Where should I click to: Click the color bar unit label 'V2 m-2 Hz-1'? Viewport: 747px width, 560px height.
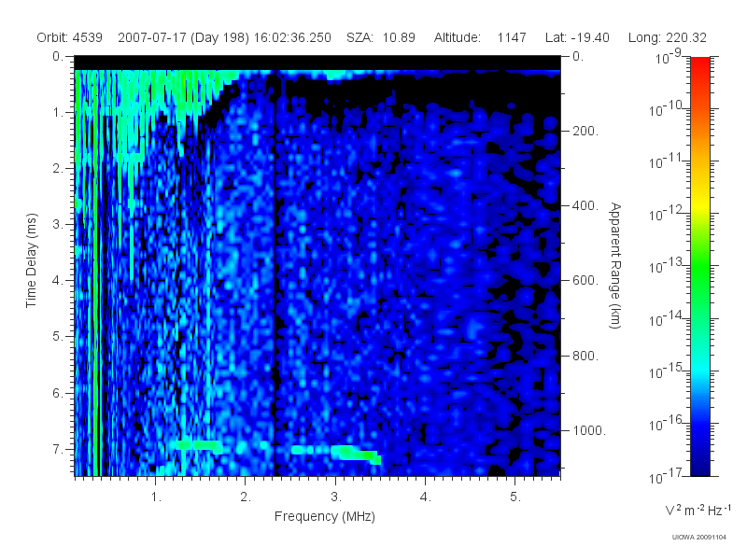698,511
